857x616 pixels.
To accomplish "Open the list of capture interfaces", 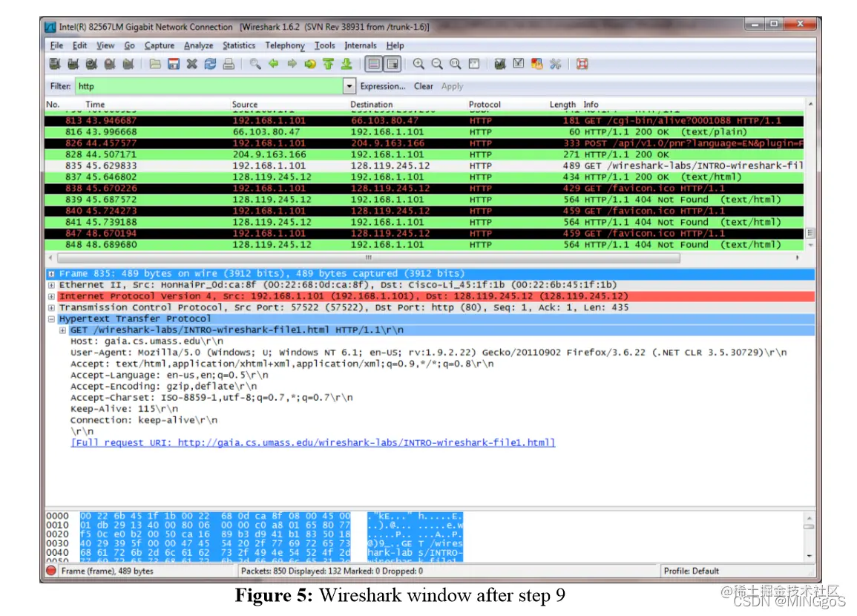I will 55,64.
